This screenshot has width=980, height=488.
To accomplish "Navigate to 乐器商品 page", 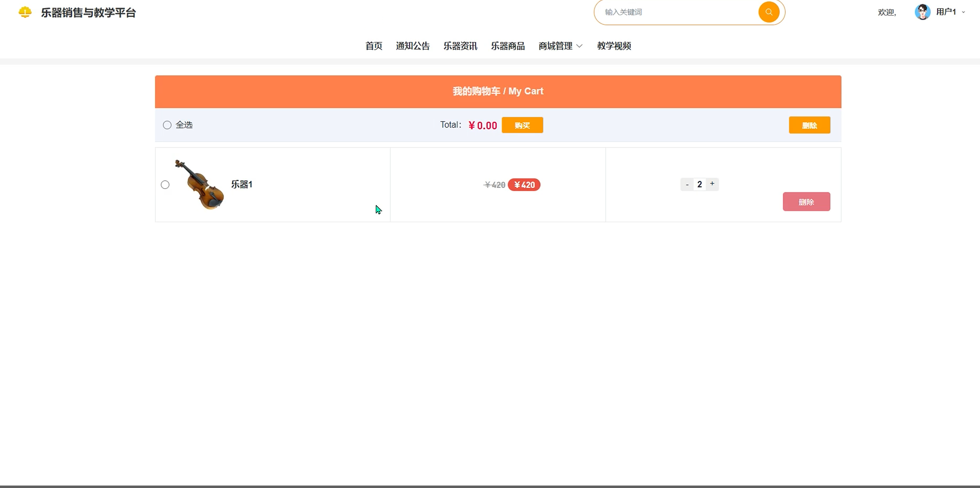I will click(x=508, y=46).
